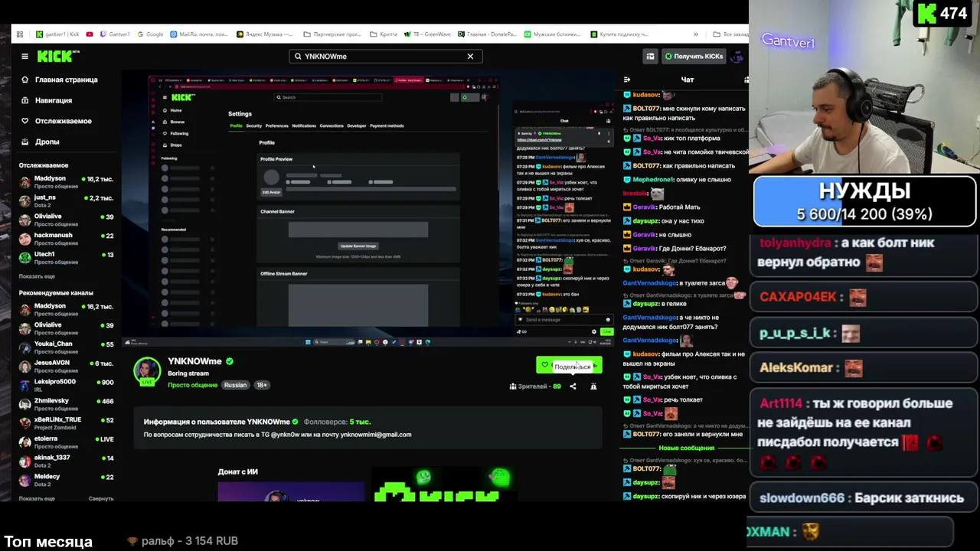Click the Russian language tag

pos(235,385)
